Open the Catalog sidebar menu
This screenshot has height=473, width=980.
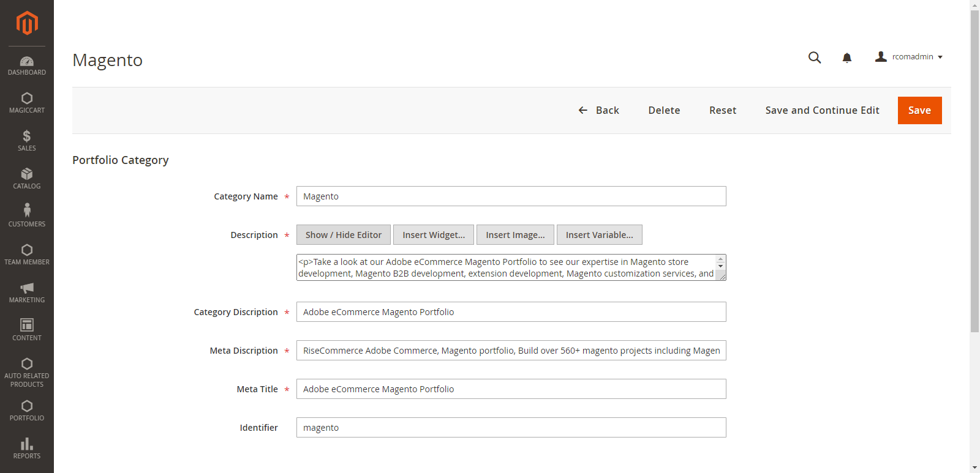[x=27, y=179]
